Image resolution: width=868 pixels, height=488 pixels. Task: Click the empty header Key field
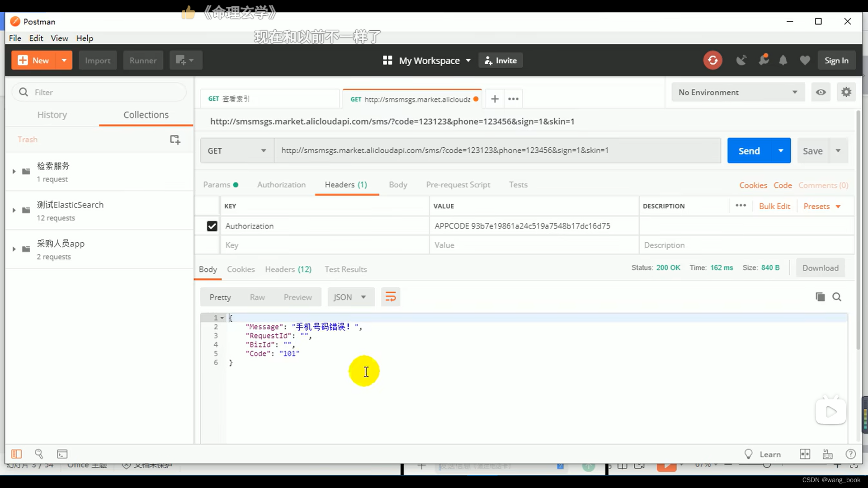click(325, 245)
